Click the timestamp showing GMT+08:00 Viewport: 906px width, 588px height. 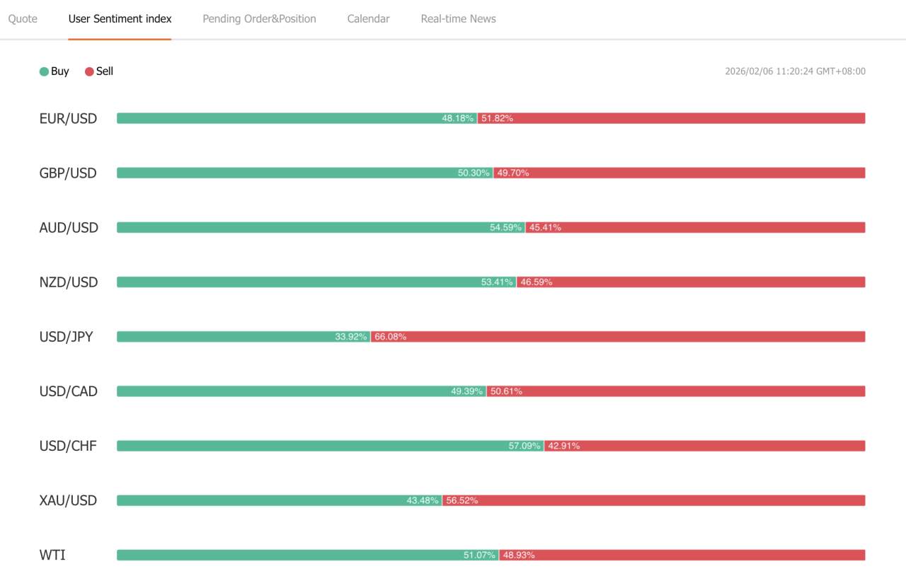(794, 71)
